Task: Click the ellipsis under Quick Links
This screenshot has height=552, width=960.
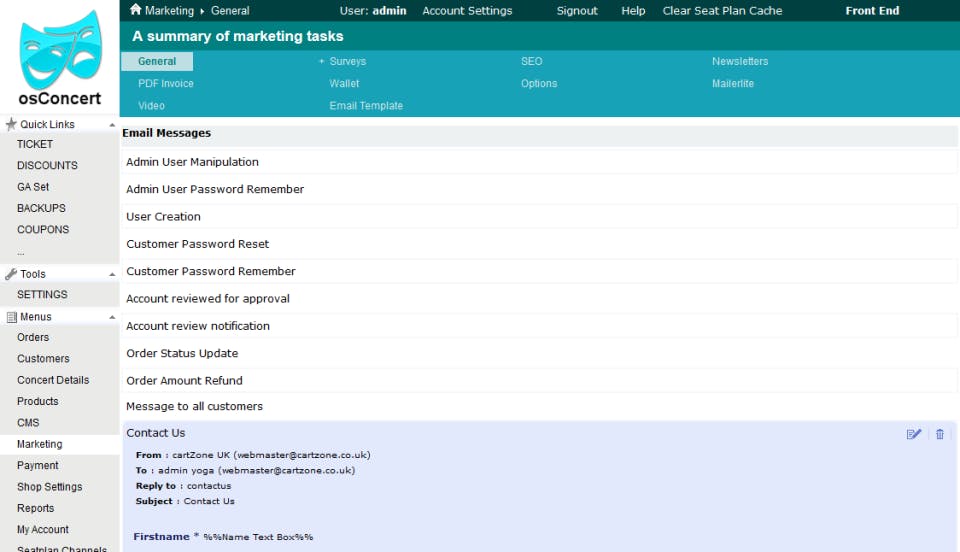Action: pyautogui.click(x=21, y=252)
